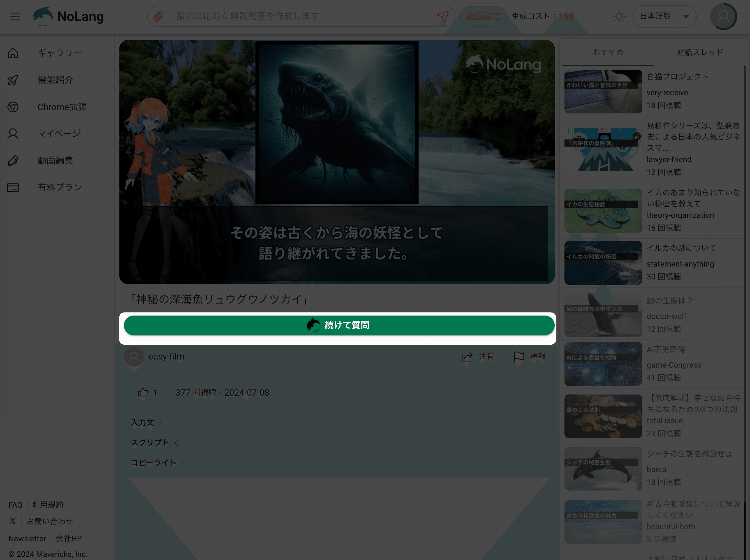Click the thumbs-up like icon
The image size is (750, 560).
click(143, 392)
